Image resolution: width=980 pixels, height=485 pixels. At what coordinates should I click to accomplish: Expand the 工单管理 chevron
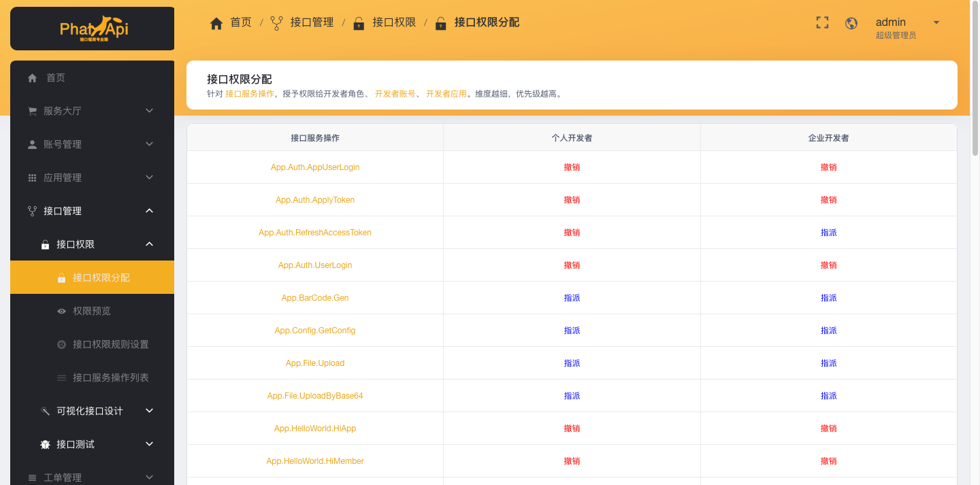click(150, 477)
